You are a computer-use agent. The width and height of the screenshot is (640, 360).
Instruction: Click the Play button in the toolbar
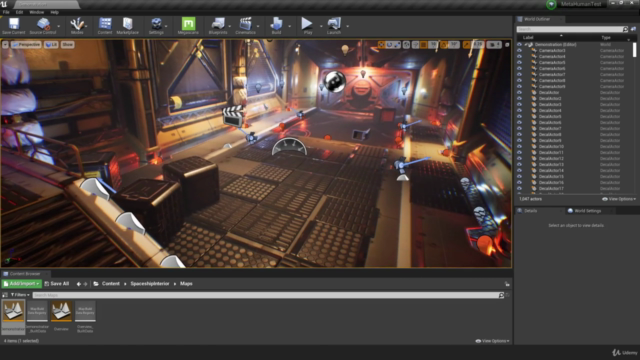307,26
